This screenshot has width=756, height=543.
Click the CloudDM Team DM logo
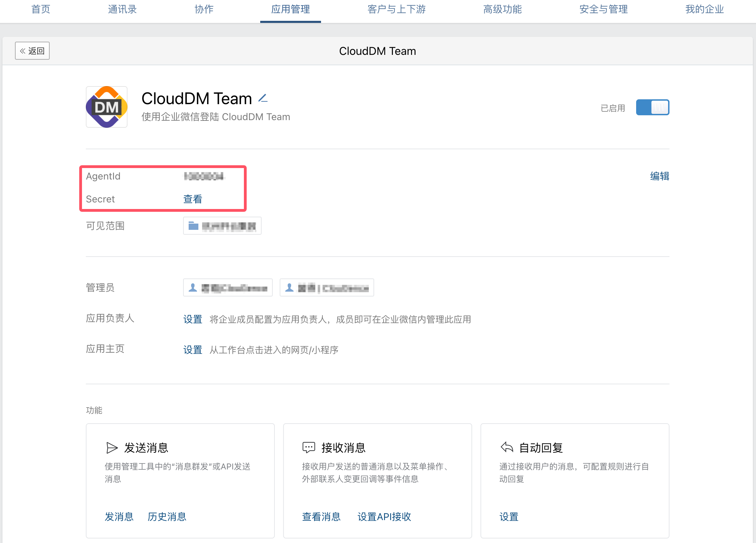(107, 107)
